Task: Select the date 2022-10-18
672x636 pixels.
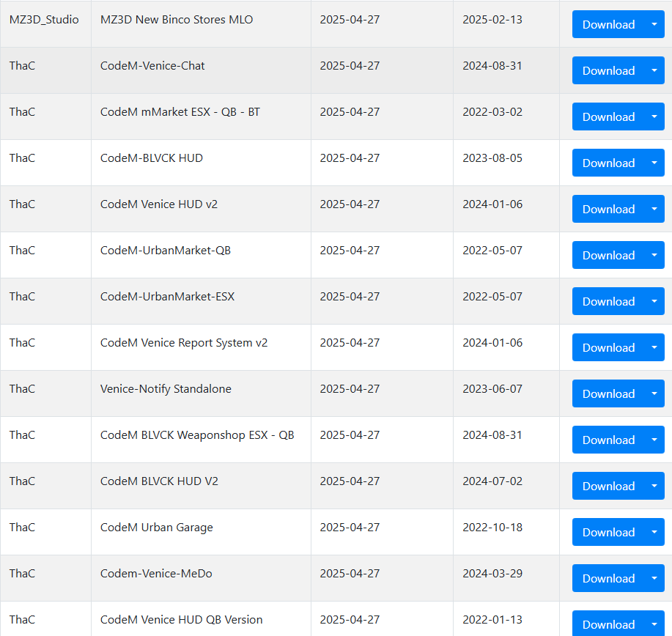Action: pyautogui.click(x=492, y=527)
